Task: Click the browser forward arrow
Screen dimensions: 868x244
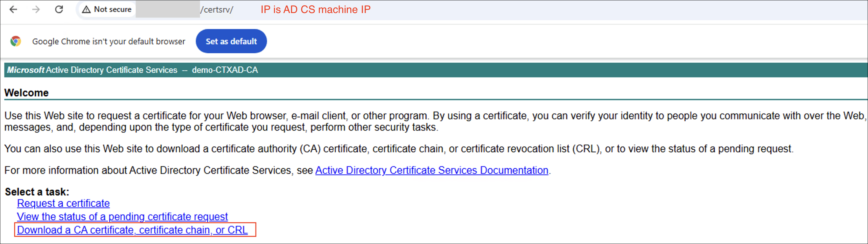Action: point(36,10)
